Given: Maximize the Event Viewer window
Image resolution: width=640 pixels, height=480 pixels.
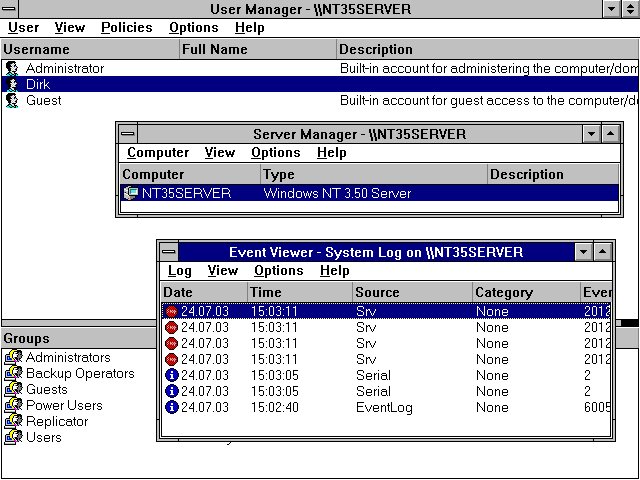Looking at the screenshot, I should pos(602,252).
